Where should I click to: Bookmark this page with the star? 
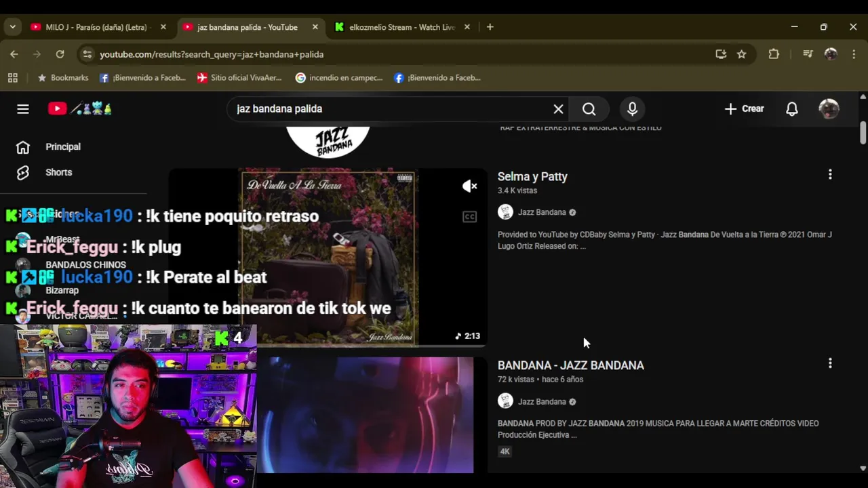pyautogui.click(x=741, y=54)
